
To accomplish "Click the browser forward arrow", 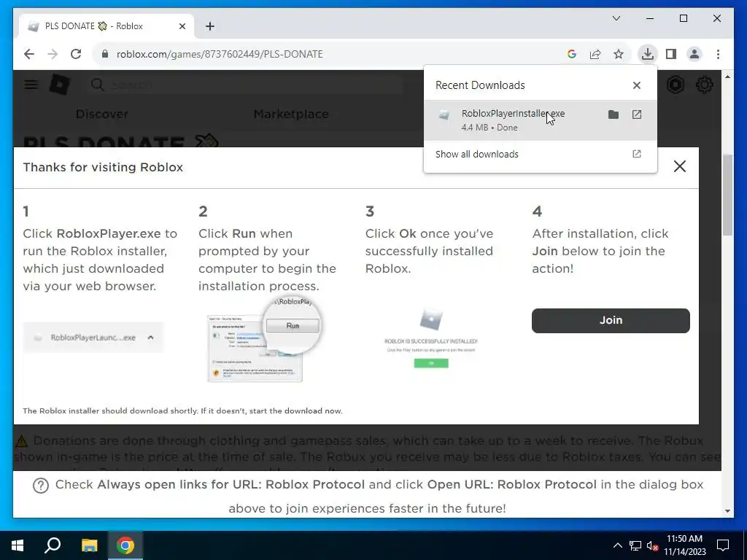I will pyautogui.click(x=53, y=54).
